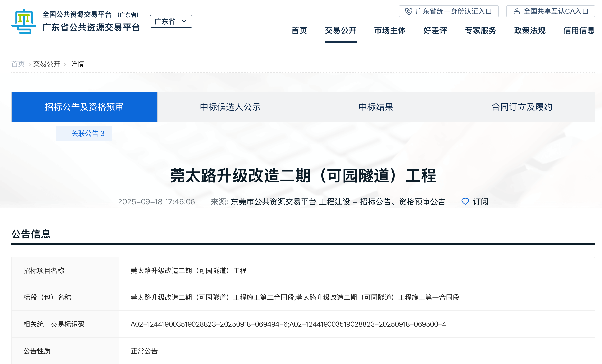Click the user icon for CA login
This screenshot has height=364, width=602.
(517, 11)
